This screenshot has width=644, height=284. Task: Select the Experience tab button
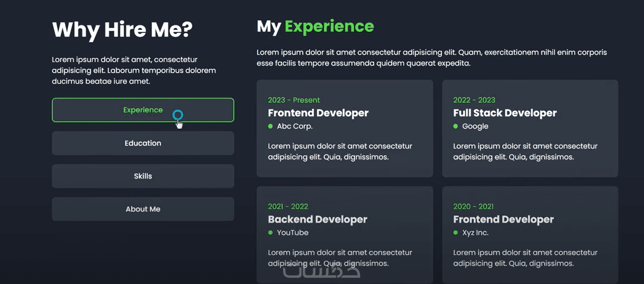(143, 110)
